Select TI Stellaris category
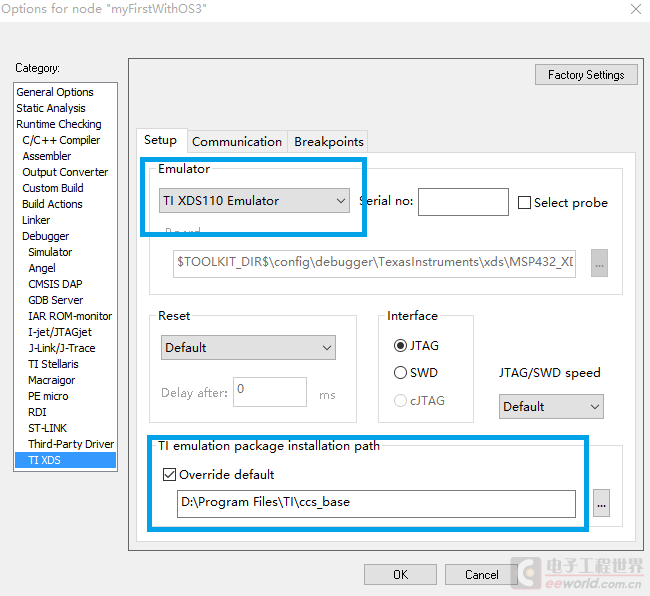 point(53,364)
